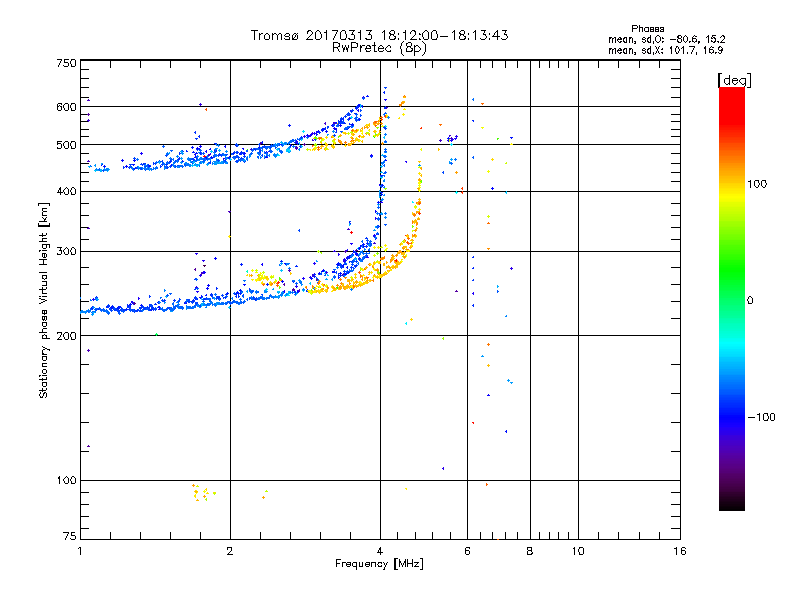
Task: Click x-axis tick label '1'
Action: pyautogui.click(x=80, y=551)
